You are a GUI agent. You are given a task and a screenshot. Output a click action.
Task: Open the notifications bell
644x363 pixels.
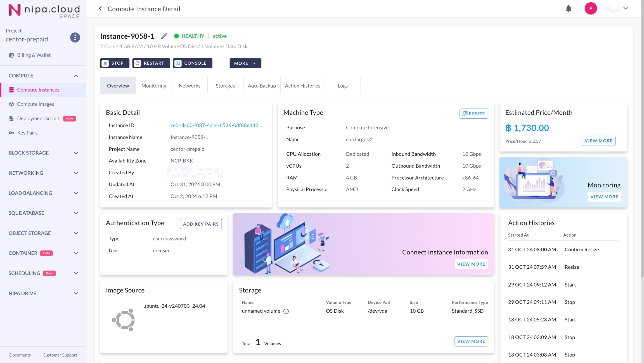click(568, 9)
